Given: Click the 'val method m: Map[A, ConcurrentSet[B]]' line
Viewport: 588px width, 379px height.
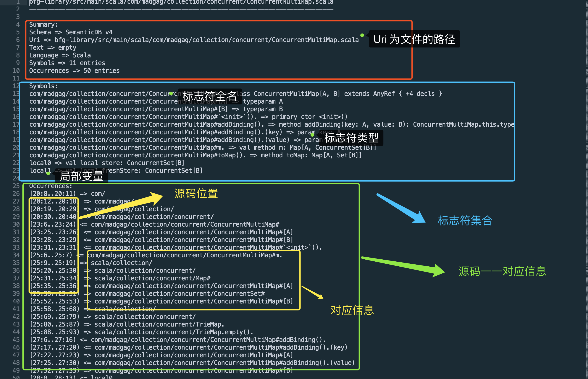Looking at the screenshot, I should pyautogui.click(x=203, y=148).
